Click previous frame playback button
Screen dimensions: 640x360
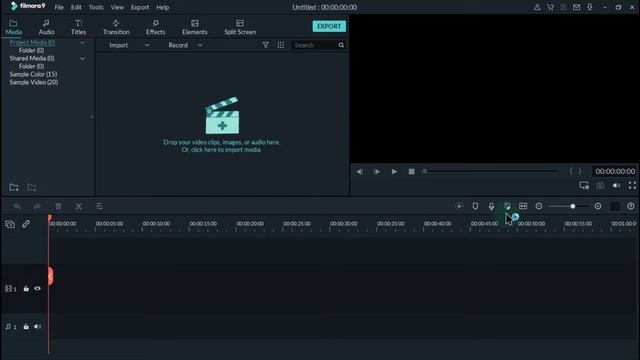click(360, 171)
